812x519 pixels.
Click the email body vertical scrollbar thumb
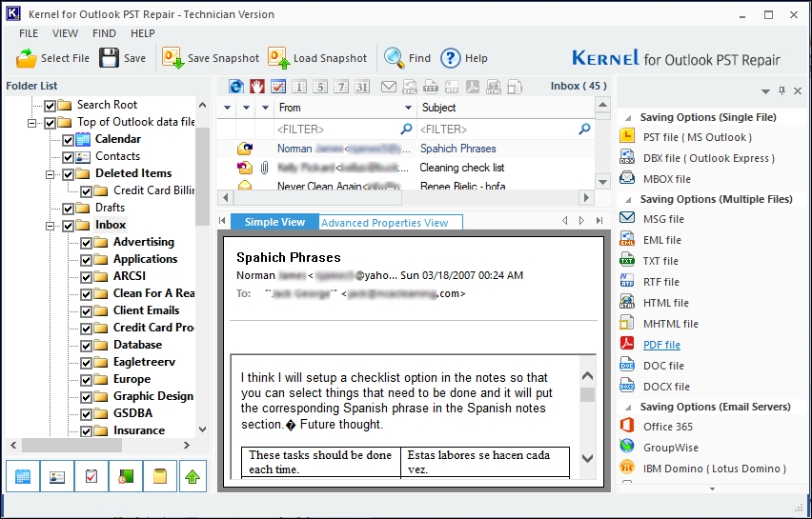[x=587, y=394]
